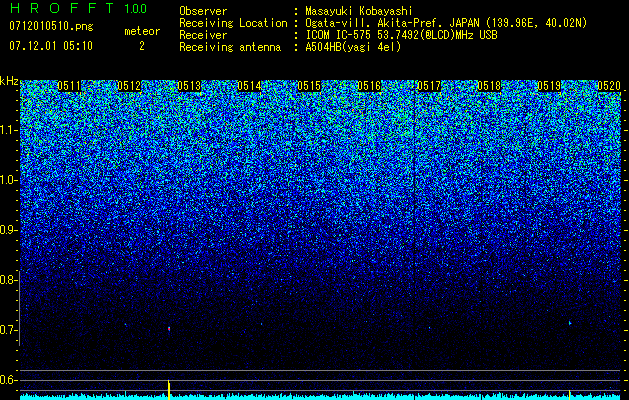Screen dimensions: 629x400
Task: Click the name Masayuki Kobayashi
Action: pos(359,11)
